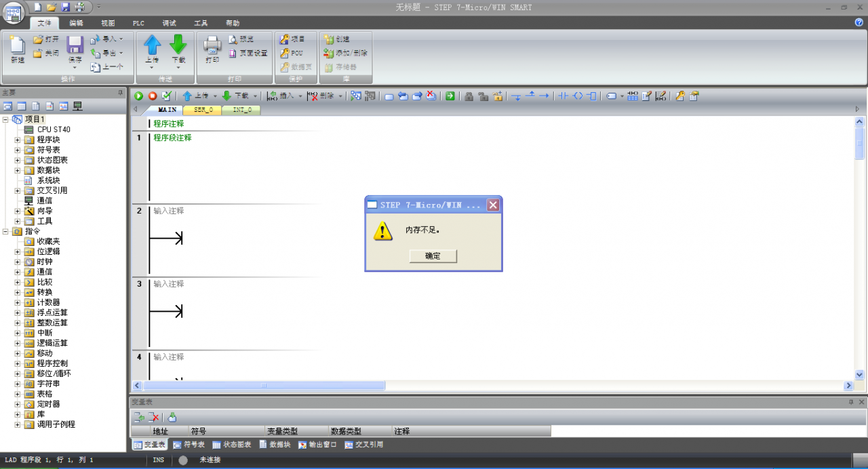Collapse the 项目1 root node

pos(5,119)
